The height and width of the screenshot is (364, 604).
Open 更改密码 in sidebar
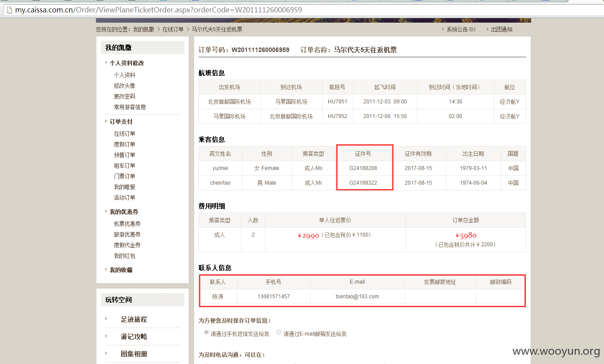click(124, 96)
